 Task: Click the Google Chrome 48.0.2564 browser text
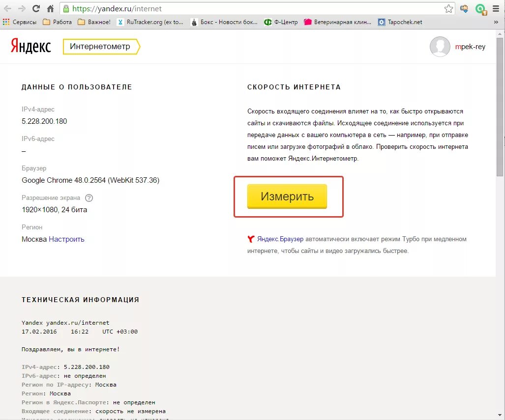[90, 180]
